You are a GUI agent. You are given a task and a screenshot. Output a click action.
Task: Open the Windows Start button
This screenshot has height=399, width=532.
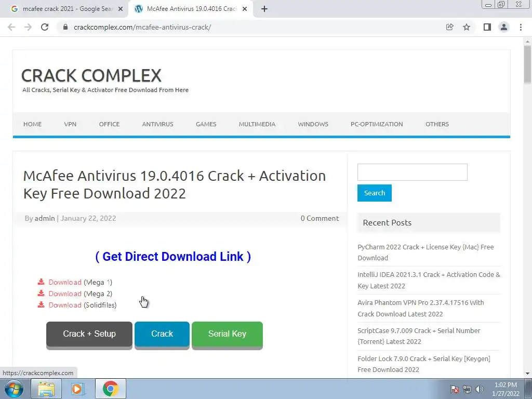pyautogui.click(x=14, y=389)
